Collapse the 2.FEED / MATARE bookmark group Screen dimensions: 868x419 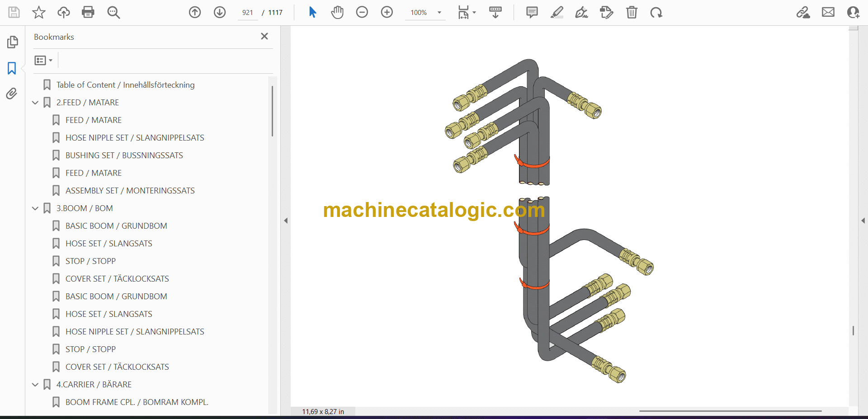click(x=35, y=103)
